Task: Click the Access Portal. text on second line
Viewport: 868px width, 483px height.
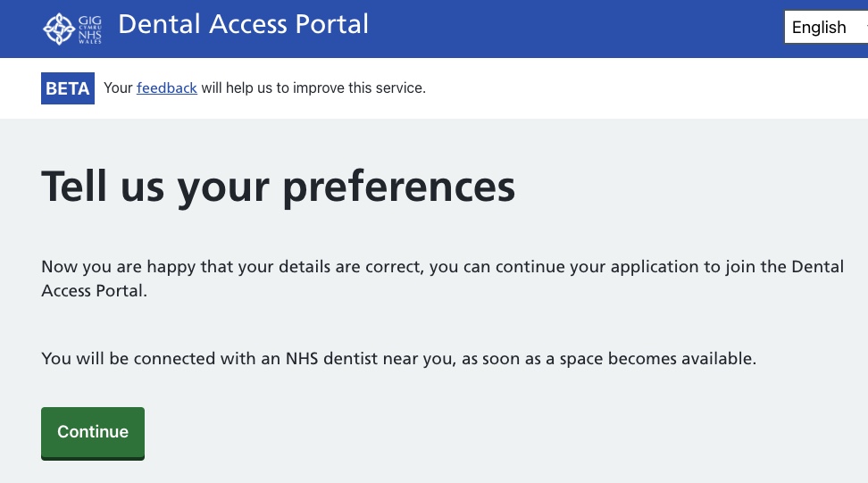Action: tap(94, 290)
